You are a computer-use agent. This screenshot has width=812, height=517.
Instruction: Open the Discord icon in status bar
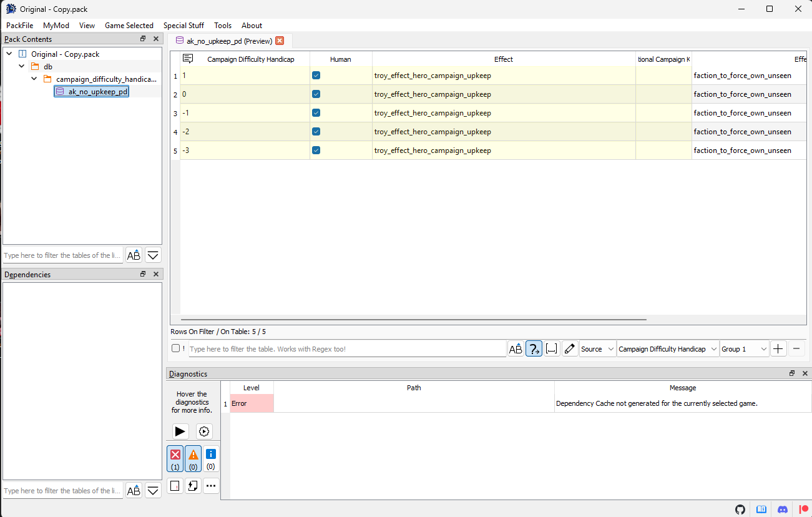tap(783, 509)
